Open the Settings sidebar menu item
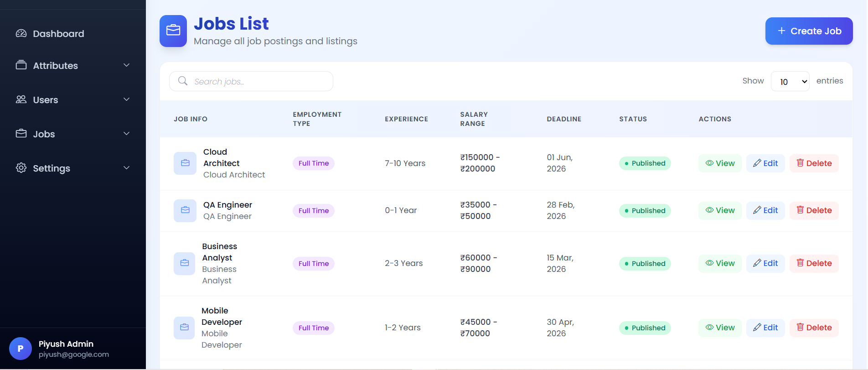868x370 pixels. 52,168
